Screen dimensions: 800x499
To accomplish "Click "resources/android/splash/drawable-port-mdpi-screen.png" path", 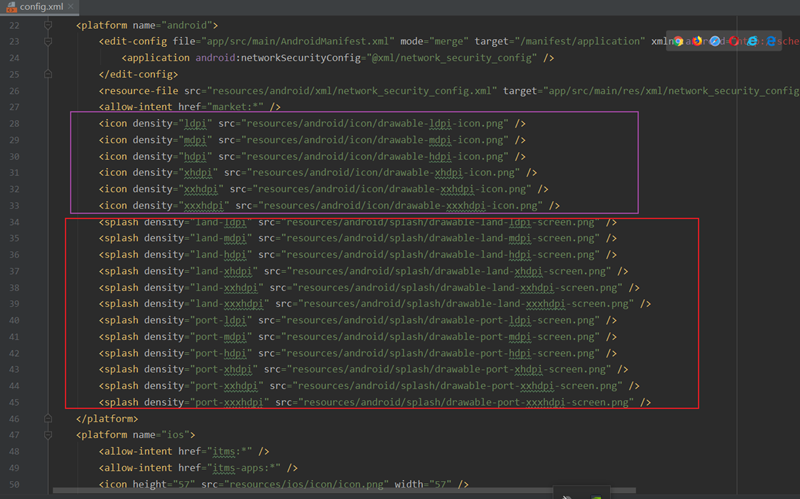I will [440, 337].
